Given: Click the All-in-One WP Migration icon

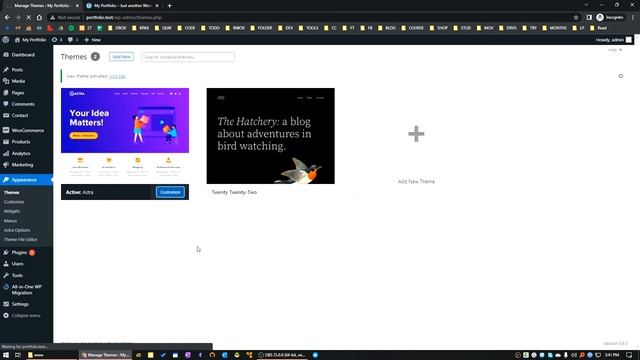Looking at the screenshot, I should tap(6, 287).
